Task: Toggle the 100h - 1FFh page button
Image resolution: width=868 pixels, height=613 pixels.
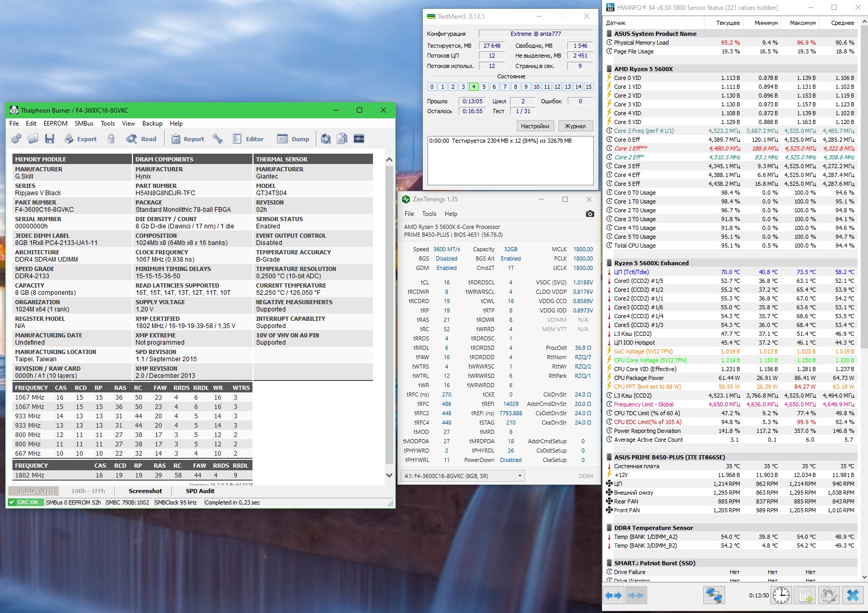Action: pyautogui.click(x=88, y=491)
